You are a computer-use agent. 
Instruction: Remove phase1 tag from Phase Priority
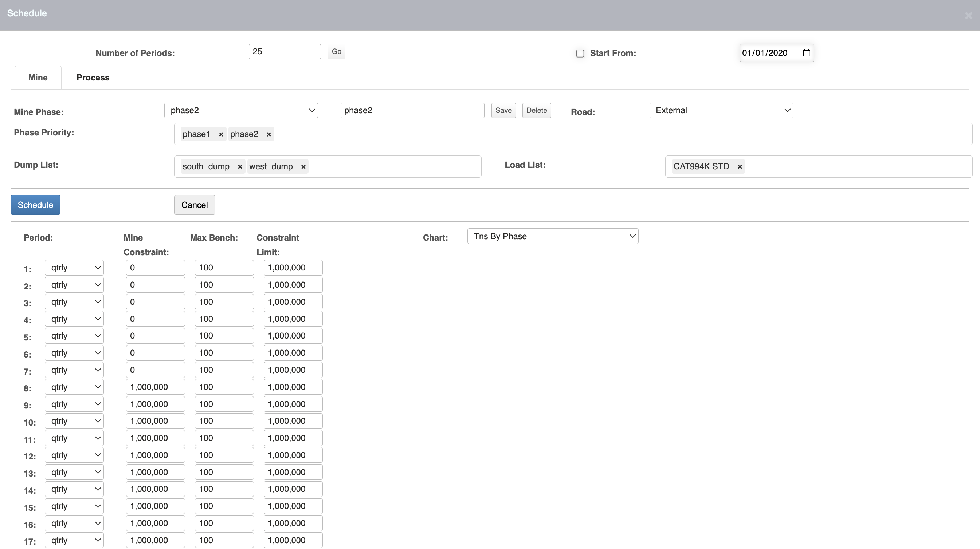coord(221,134)
